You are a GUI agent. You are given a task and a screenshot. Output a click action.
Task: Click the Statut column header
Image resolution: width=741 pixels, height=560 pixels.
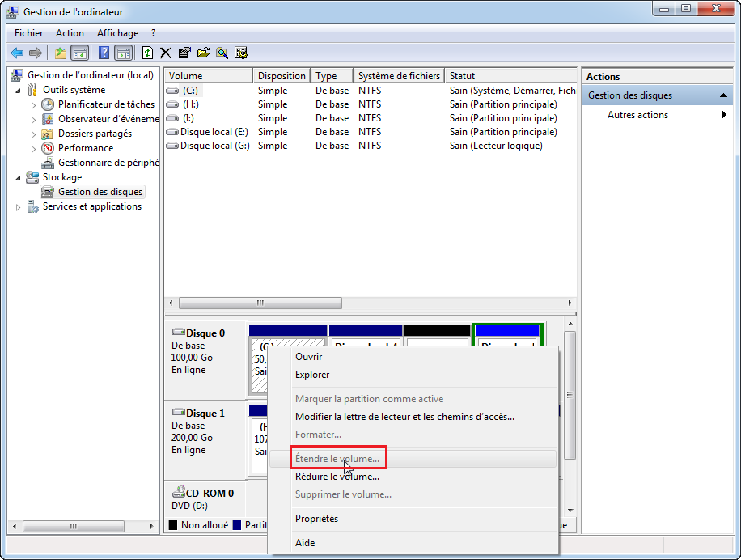click(x=510, y=75)
